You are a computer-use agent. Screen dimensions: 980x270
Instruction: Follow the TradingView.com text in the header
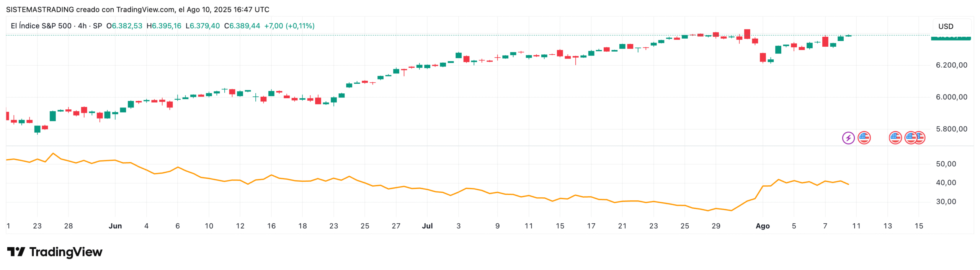[x=145, y=10]
